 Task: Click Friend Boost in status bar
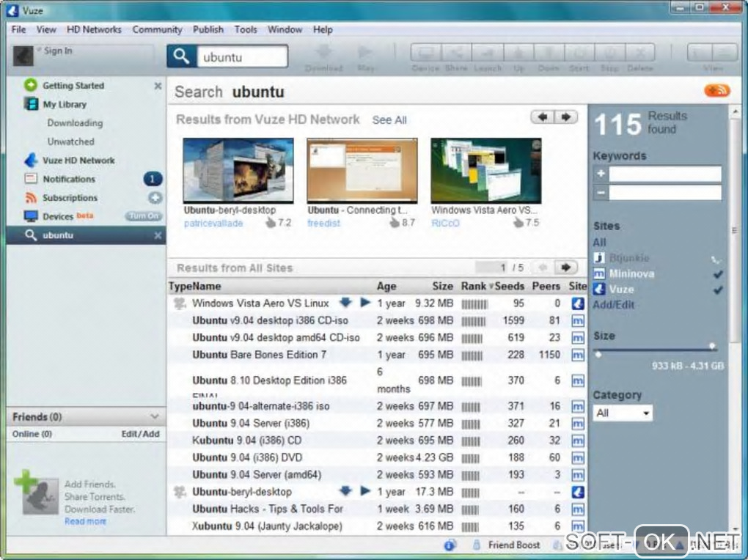click(514, 545)
